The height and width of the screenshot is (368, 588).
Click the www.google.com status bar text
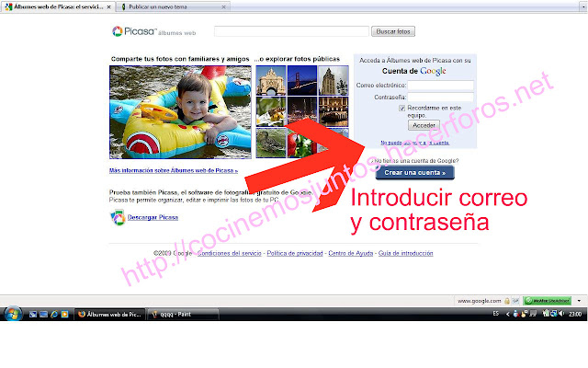480,301
